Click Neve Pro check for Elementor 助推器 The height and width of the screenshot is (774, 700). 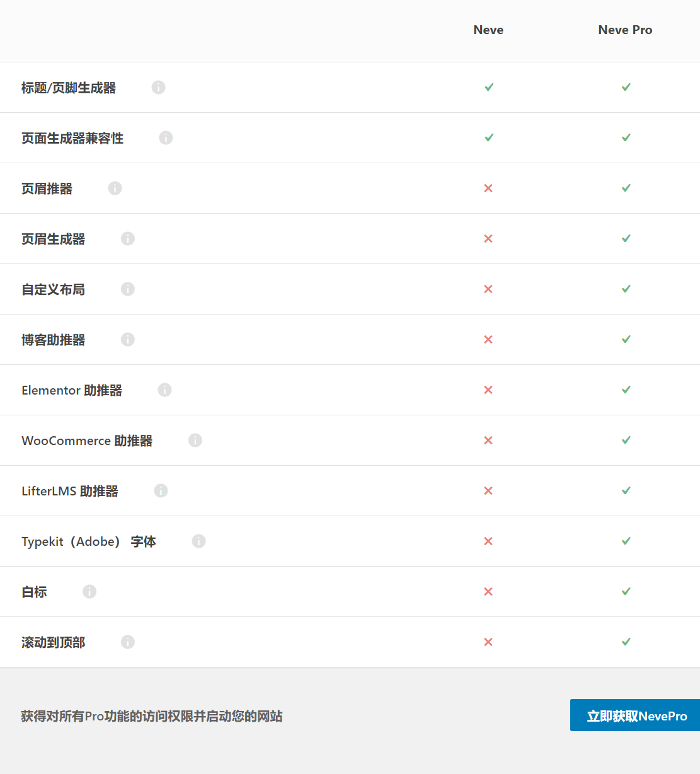626,390
